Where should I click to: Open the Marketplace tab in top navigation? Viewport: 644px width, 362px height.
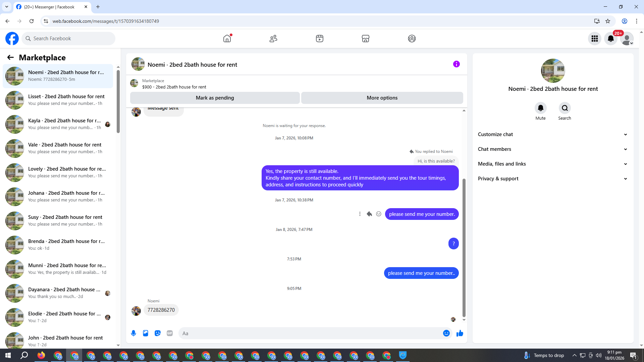pyautogui.click(x=366, y=39)
